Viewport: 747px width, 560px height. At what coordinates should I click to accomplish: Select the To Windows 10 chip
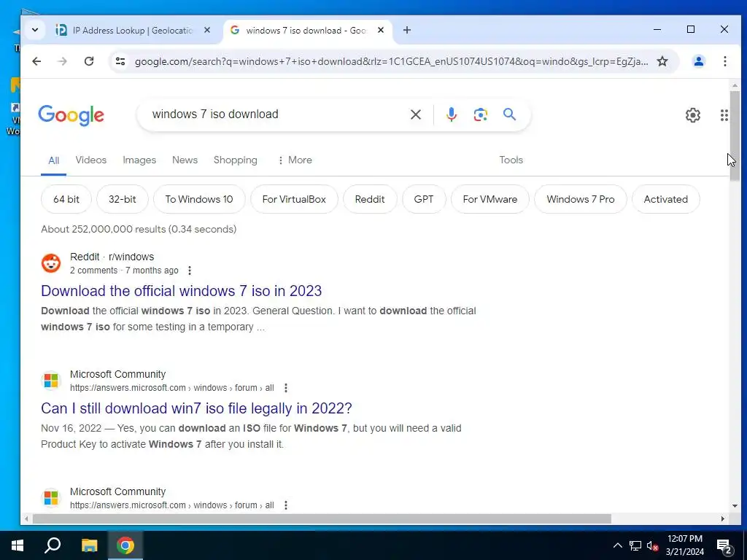click(199, 199)
